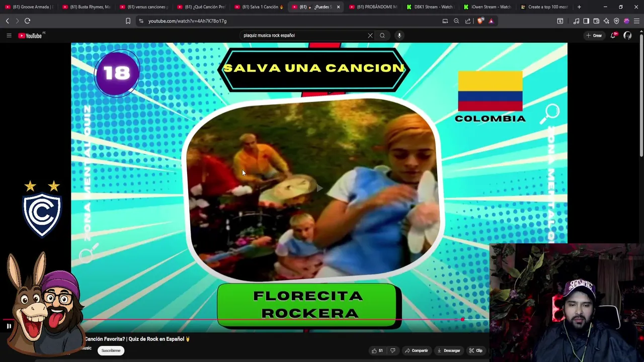Screen dimensions: 644x362
Task: Switch to iOwen Stream tab
Action: click(488, 7)
